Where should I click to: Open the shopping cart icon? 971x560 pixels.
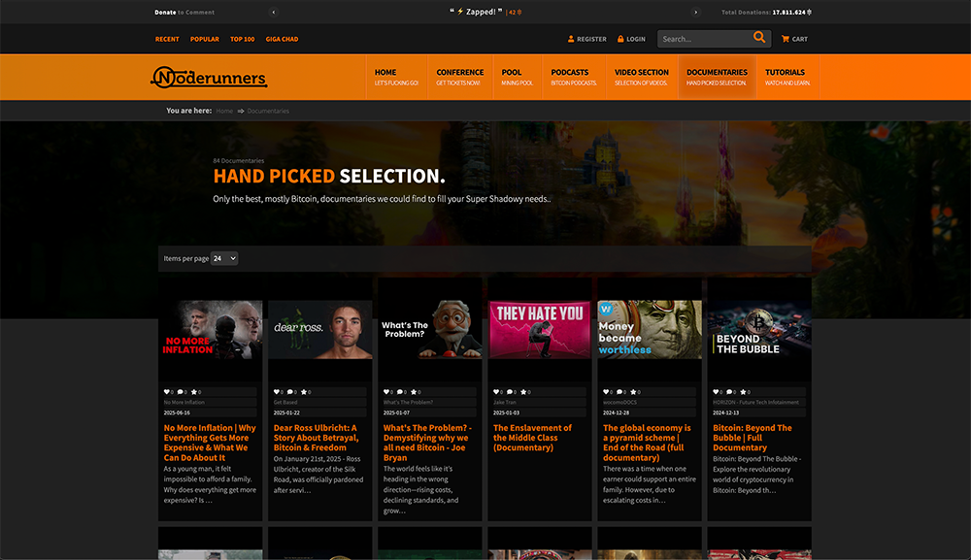786,39
